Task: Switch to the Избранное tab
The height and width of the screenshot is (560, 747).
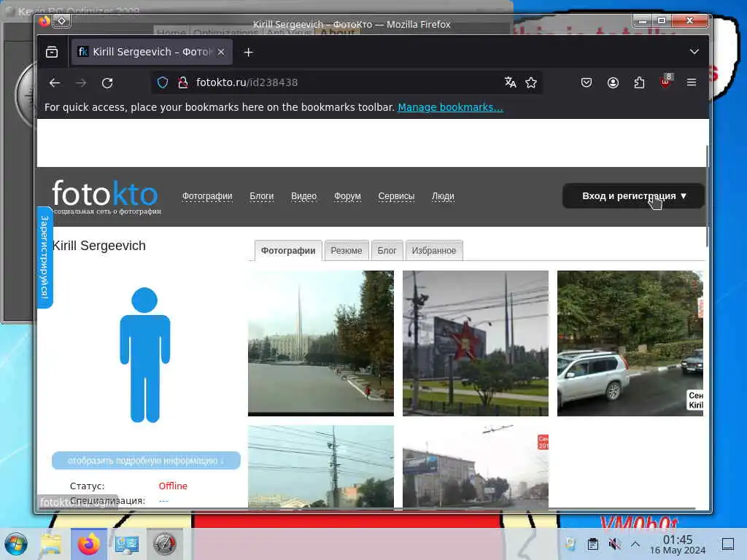Action: click(x=433, y=251)
